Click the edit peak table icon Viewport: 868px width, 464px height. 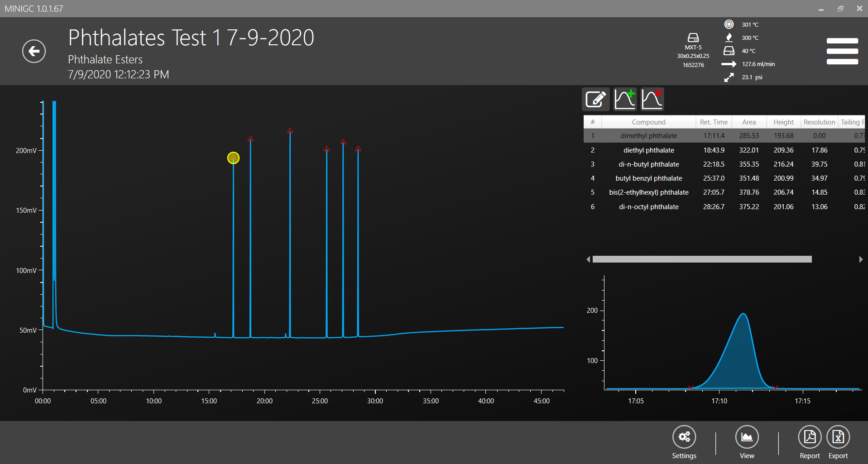[595, 99]
